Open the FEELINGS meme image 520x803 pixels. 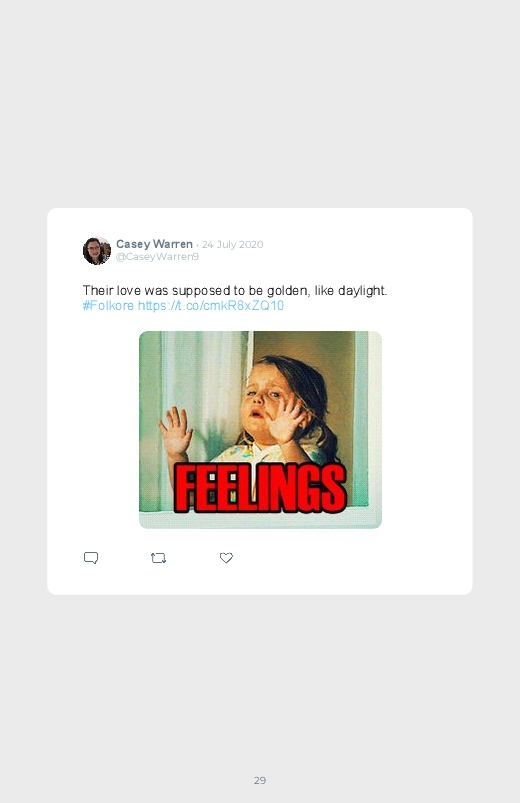260,430
